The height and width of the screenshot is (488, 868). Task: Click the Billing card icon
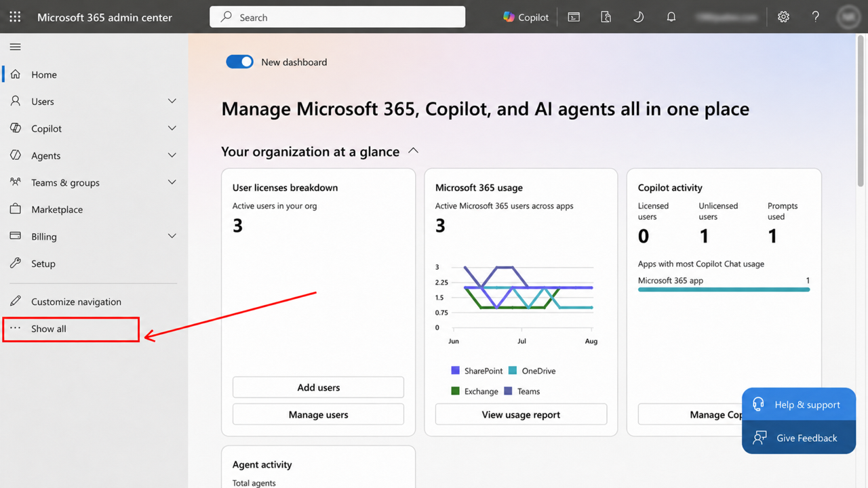click(x=16, y=237)
